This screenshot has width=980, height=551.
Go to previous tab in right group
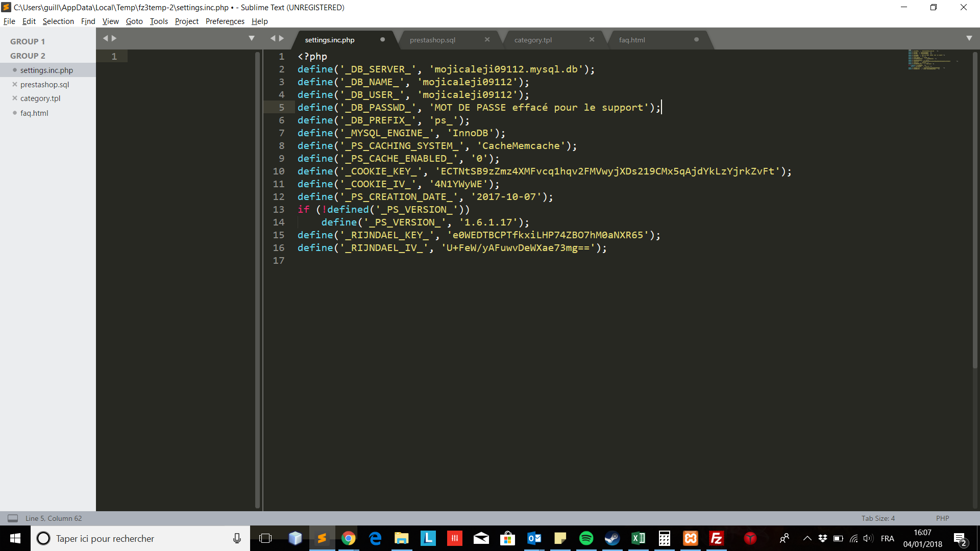273,38
